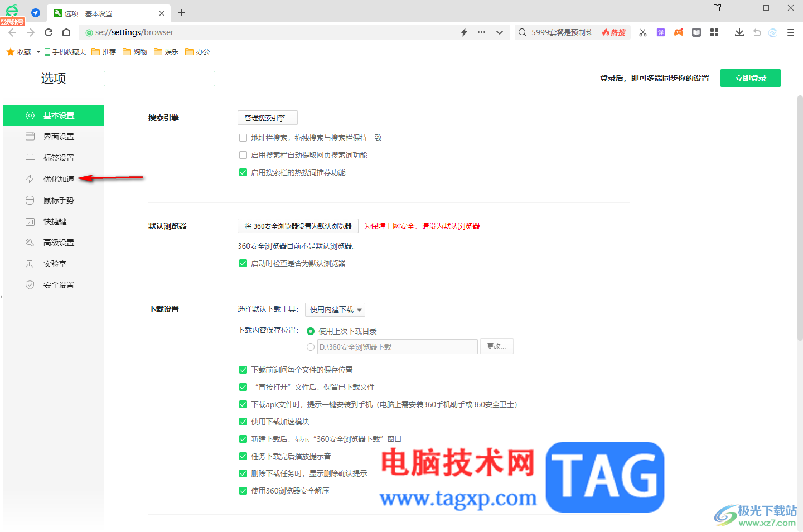Open the four-square extensions grid

[714, 32]
